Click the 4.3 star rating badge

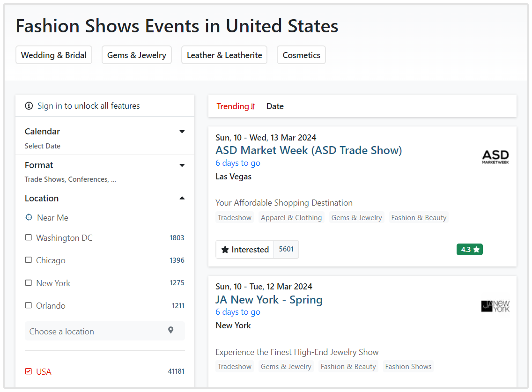point(469,250)
